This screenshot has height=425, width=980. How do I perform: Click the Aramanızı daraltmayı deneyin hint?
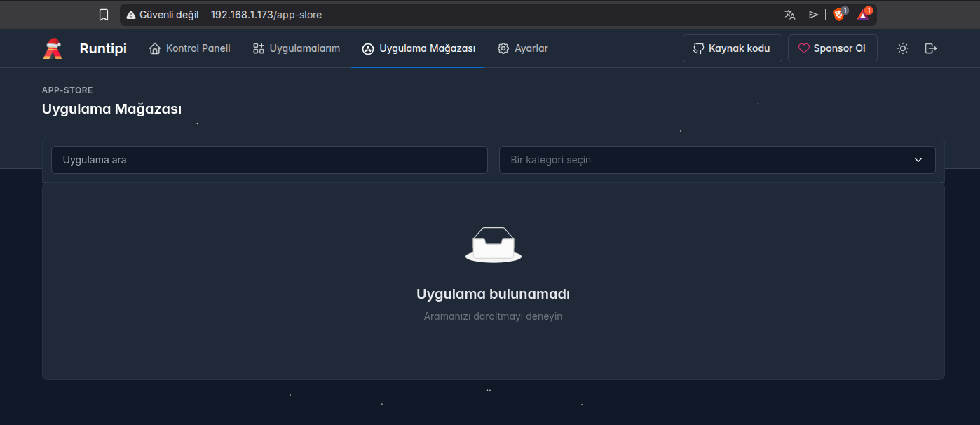click(493, 316)
